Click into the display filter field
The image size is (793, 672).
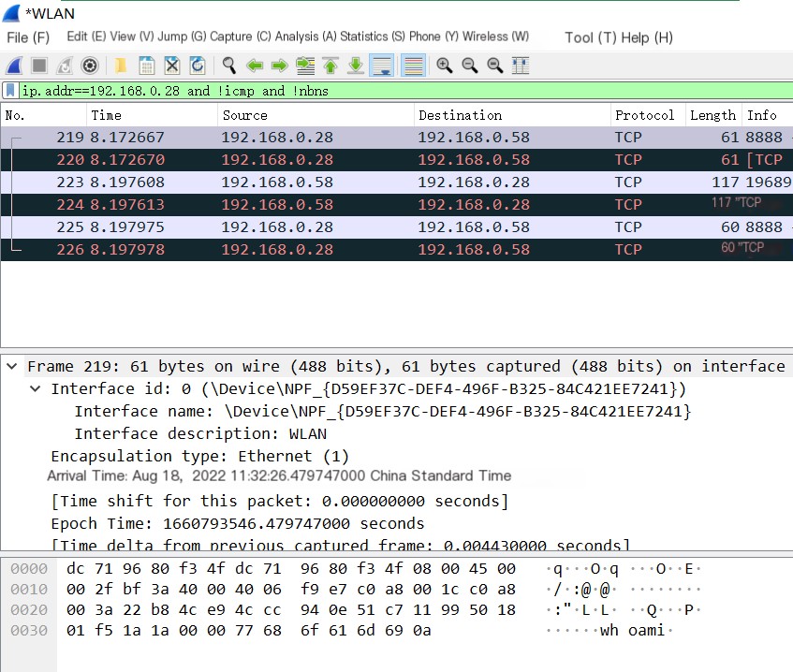coord(468,91)
